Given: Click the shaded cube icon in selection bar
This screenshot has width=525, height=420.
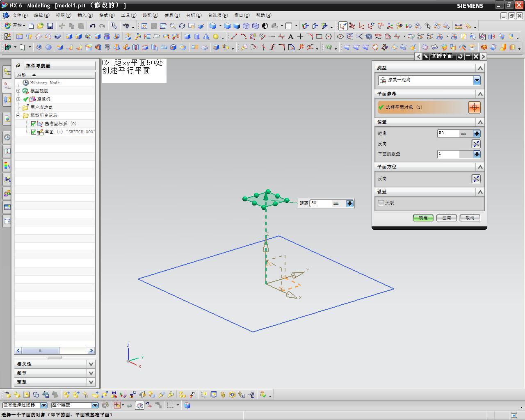Looking at the screenshot, I should pyautogui.click(x=187, y=405).
